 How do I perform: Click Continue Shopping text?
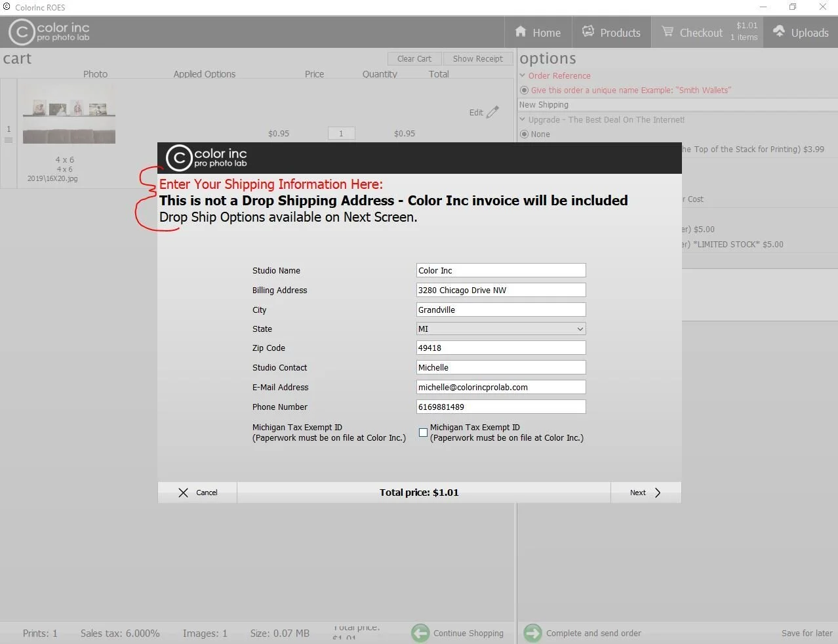pos(468,634)
